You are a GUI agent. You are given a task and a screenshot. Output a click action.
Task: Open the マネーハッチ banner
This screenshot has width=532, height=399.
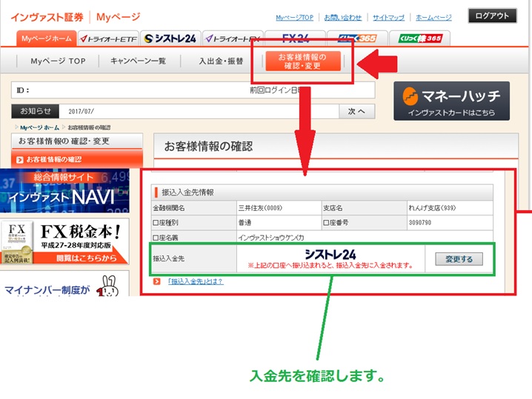click(x=451, y=101)
